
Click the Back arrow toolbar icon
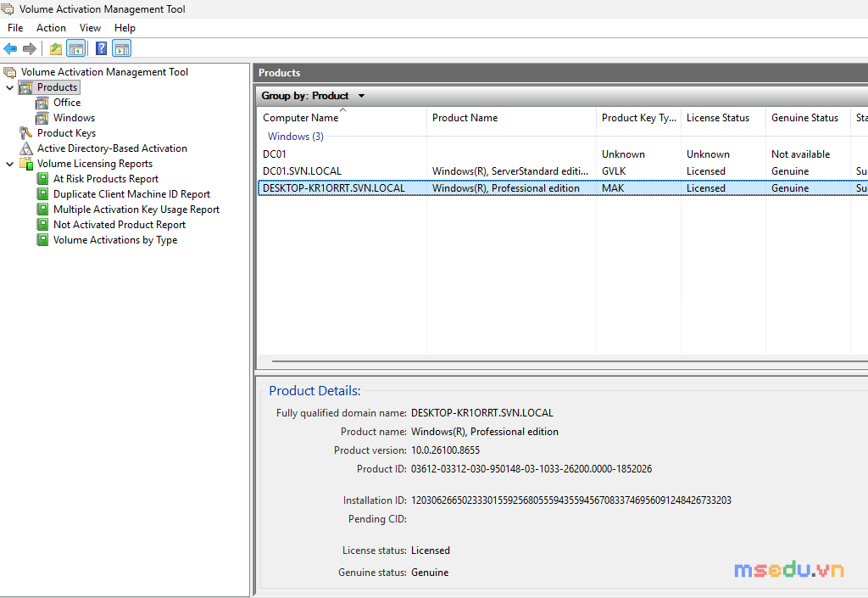click(x=10, y=48)
